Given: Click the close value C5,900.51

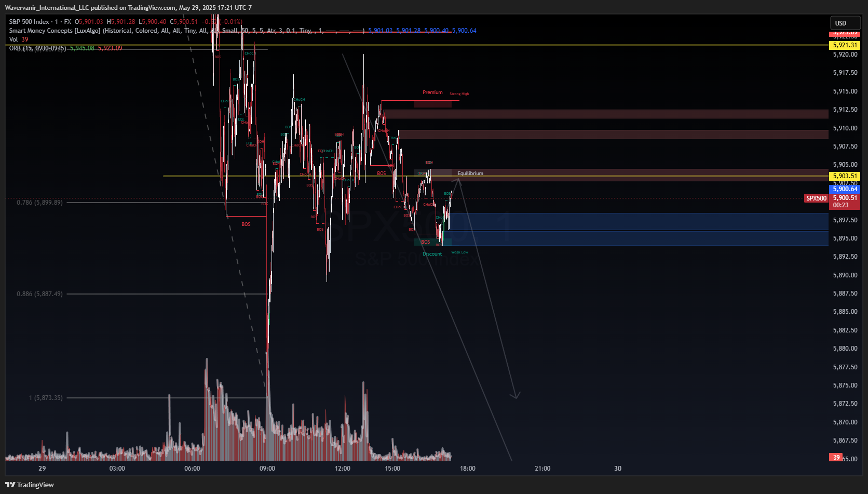Looking at the screenshot, I should point(184,22).
